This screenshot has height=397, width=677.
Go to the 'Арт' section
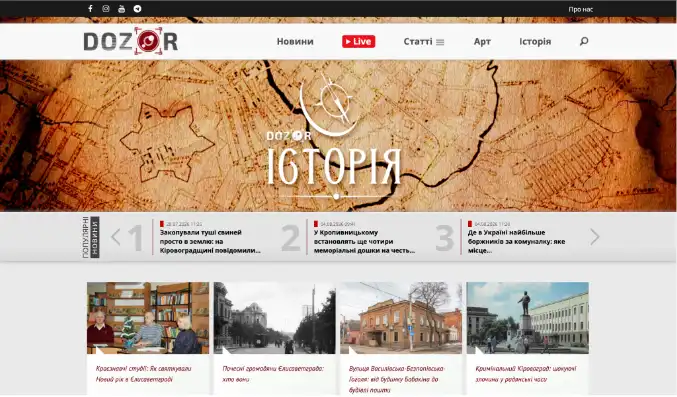coord(482,41)
